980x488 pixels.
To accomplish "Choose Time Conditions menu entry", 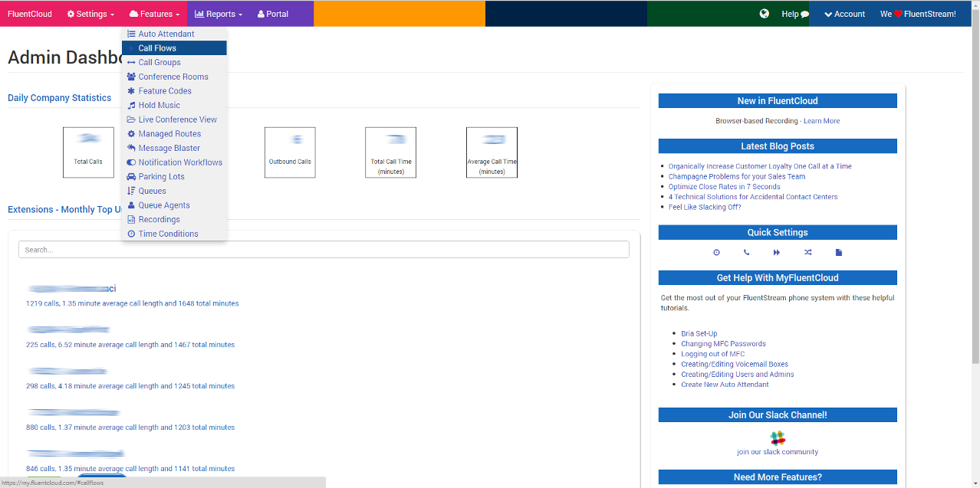I will point(168,234).
